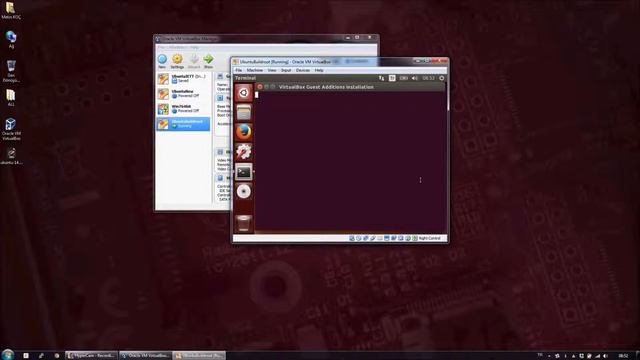Click the Windows Start orb
640x360 pixels.
pos(8,354)
